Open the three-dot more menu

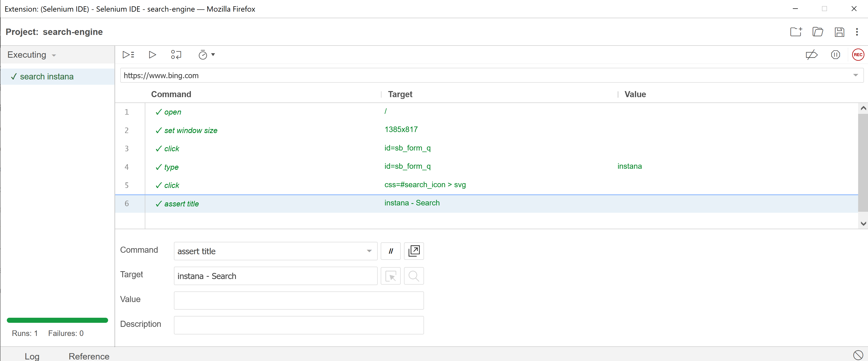point(857,32)
